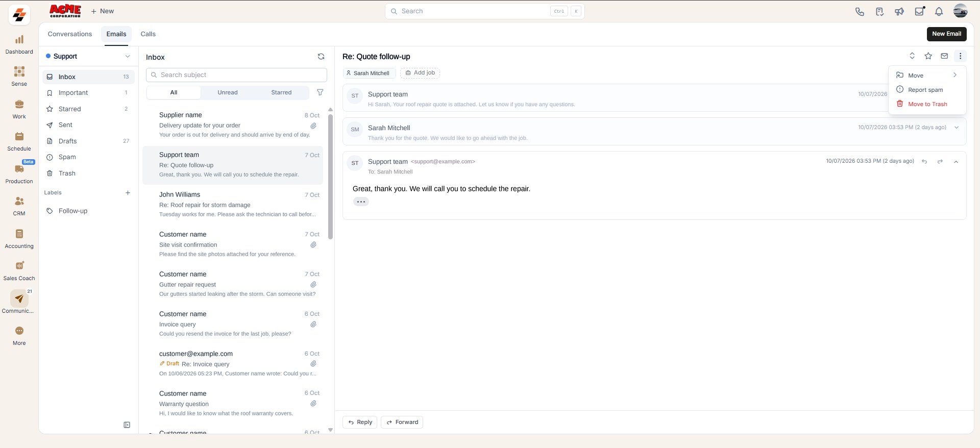Open the email list filter icon
The width and height of the screenshot is (980, 448).
(320, 92)
